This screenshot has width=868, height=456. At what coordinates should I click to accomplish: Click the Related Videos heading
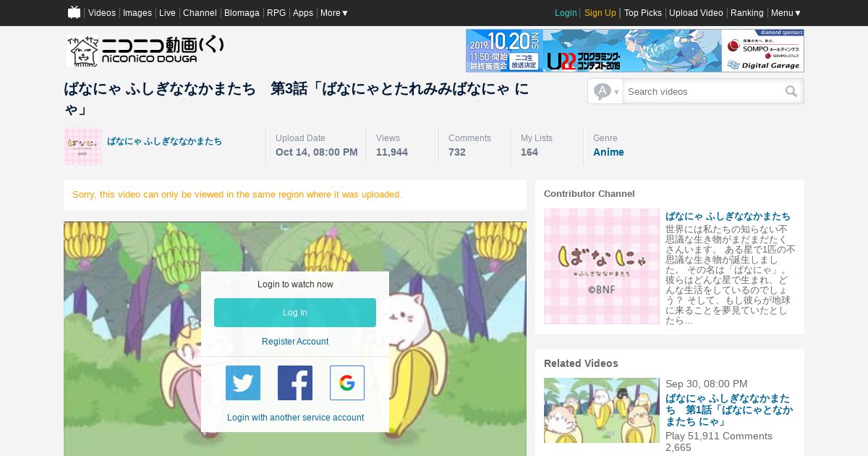(x=581, y=363)
